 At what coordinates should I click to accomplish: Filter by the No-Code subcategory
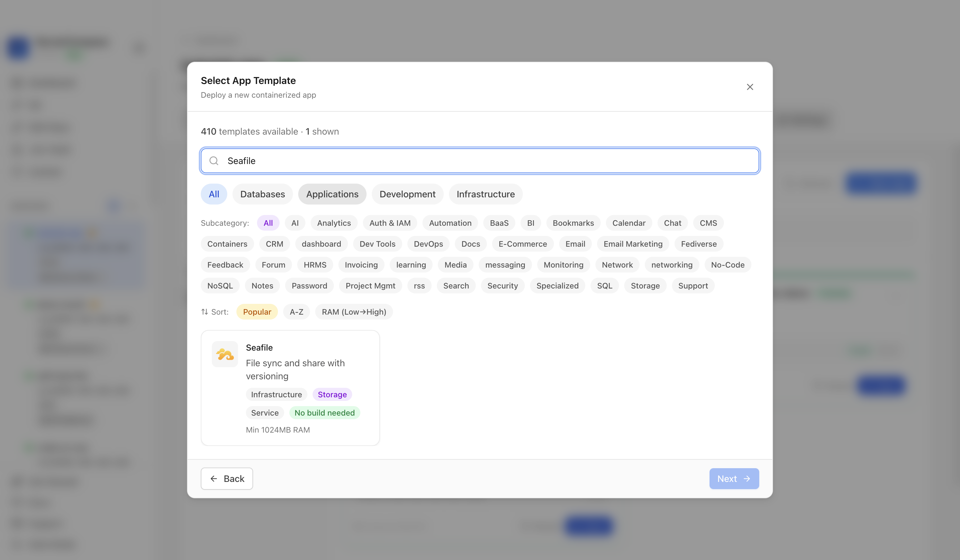tap(728, 265)
